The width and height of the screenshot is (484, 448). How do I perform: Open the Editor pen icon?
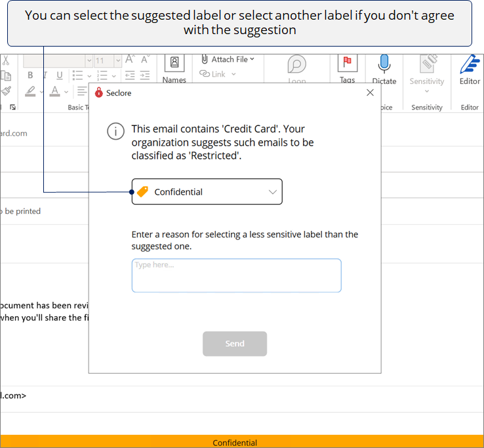(x=470, y=64)
